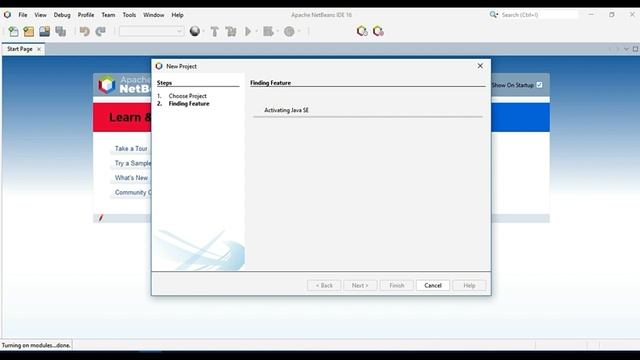Click the Next button in dialog
This screenshot has height=360, width=640.
360,285
